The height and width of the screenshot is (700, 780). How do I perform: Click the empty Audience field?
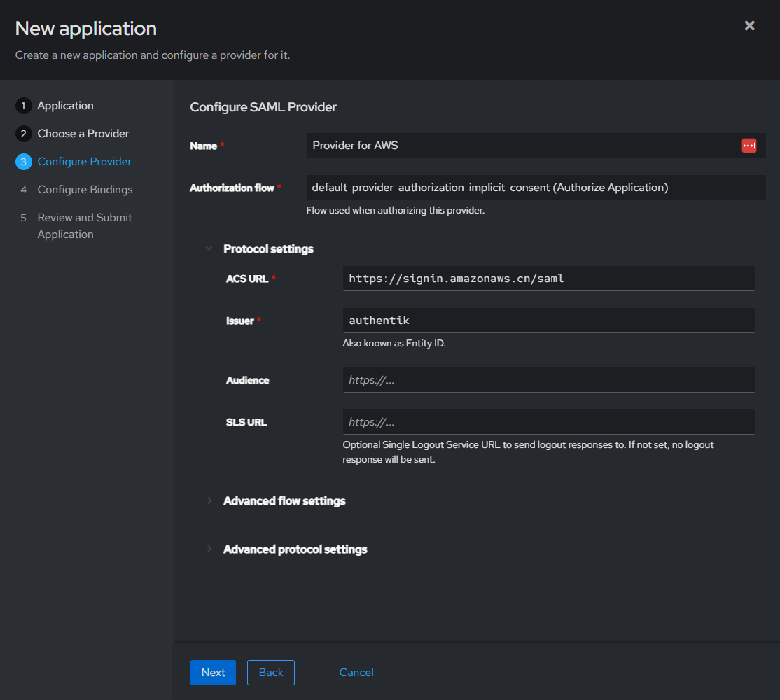(548, 380)
